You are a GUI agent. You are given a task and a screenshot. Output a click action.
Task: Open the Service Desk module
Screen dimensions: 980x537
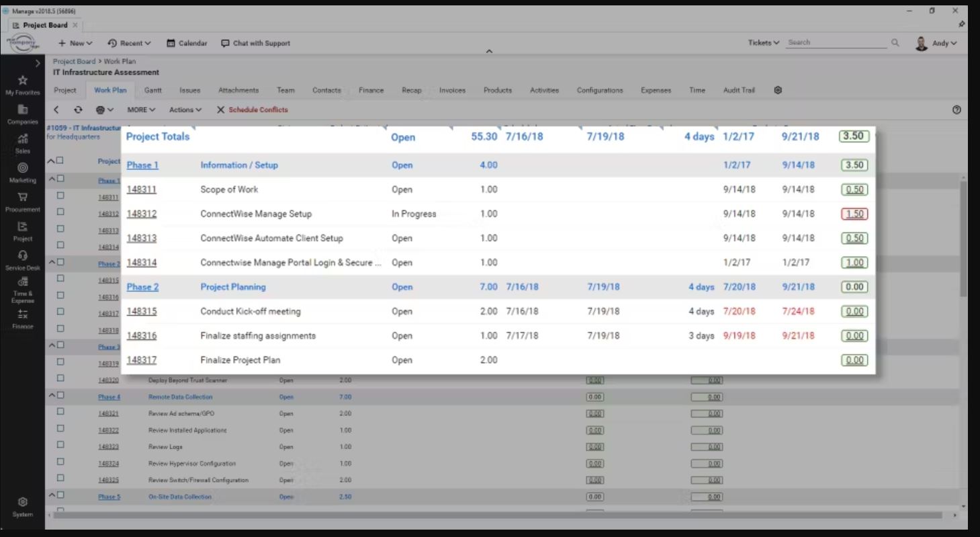pyautogui.click(x=22, y=260)
